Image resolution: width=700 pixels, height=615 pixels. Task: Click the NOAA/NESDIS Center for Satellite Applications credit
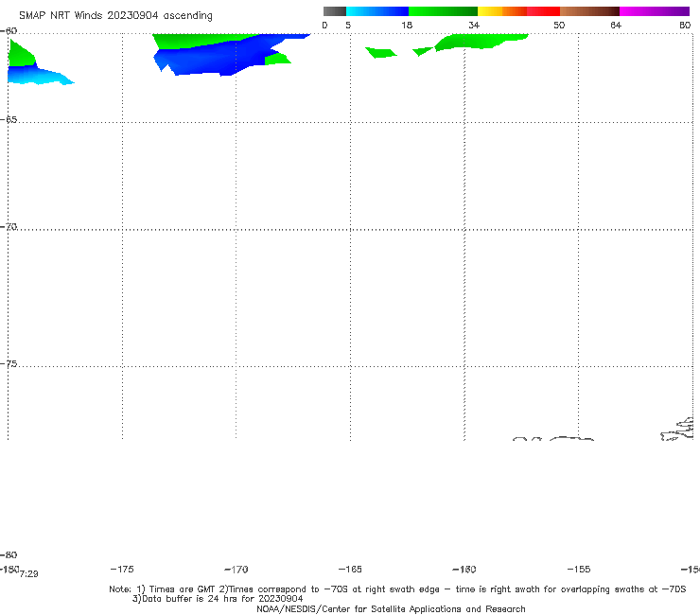(391, 609)
